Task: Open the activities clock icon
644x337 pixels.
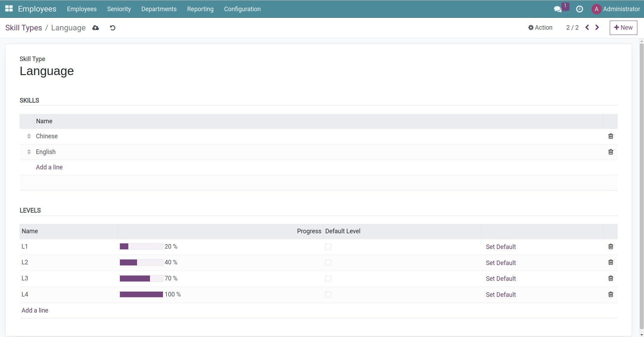Action: 579,9
